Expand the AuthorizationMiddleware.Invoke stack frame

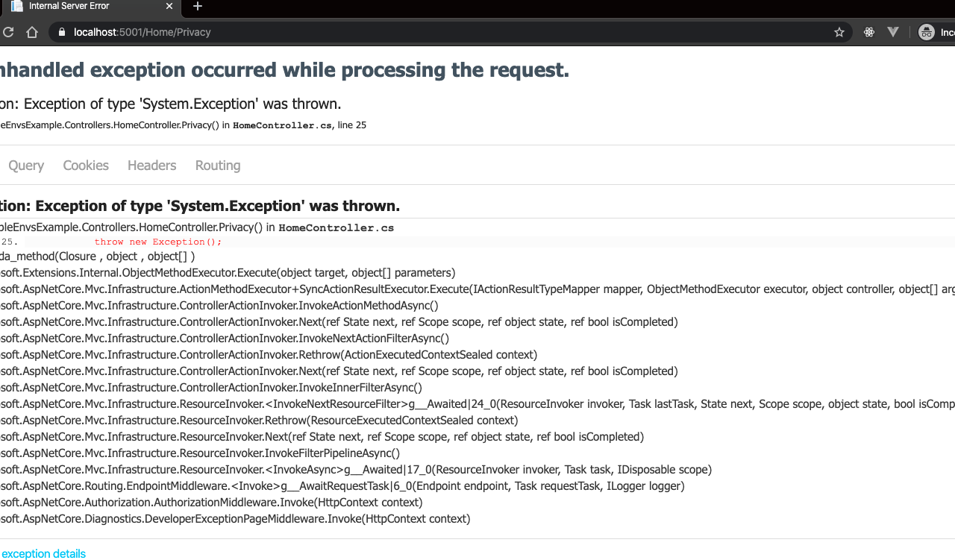click(211, 503)
